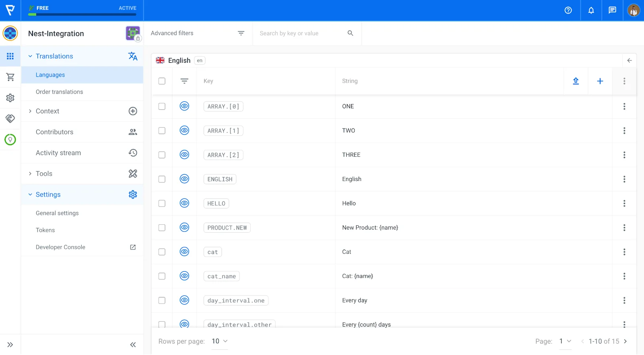Open the chat messages icon

(612, 10)
